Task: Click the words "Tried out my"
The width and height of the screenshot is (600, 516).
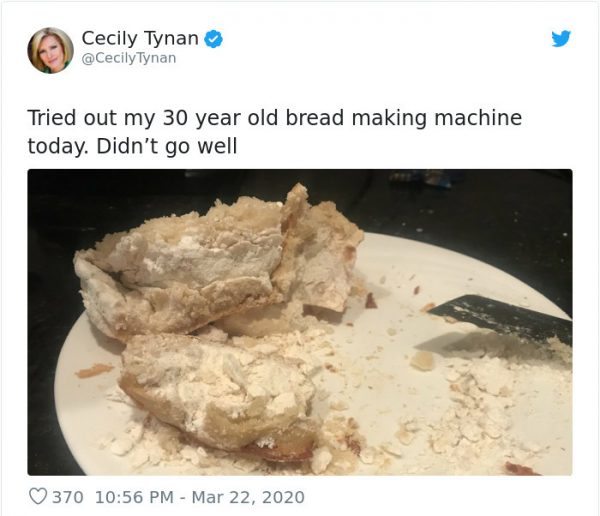Action: pyautogui.click(x=91, y=118)
